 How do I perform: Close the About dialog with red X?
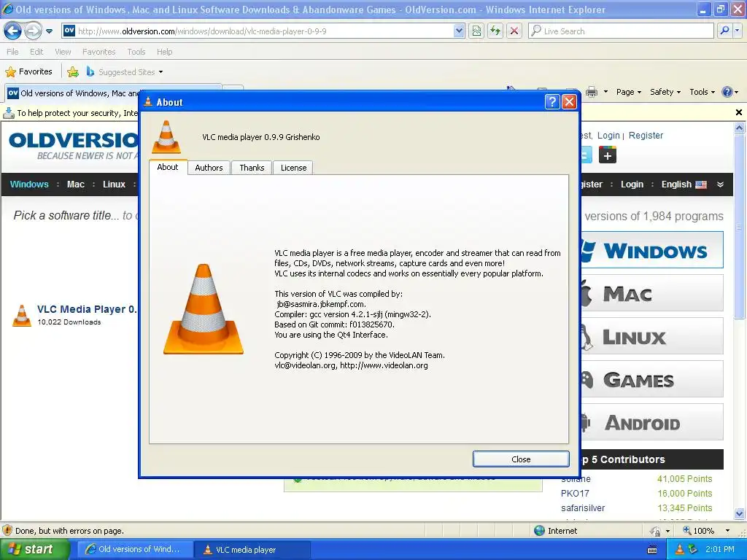click(569, 101)
